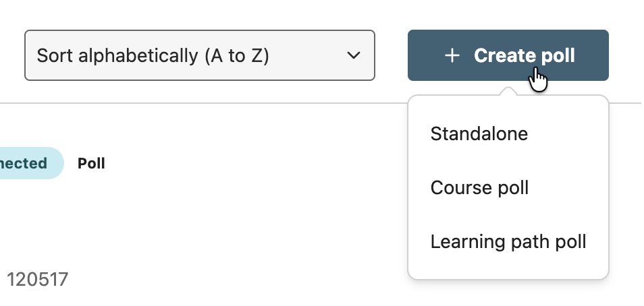Click the bold Poll type label
Image resolution: width=644 pixels, height=306 pixels.
(91, 163)
